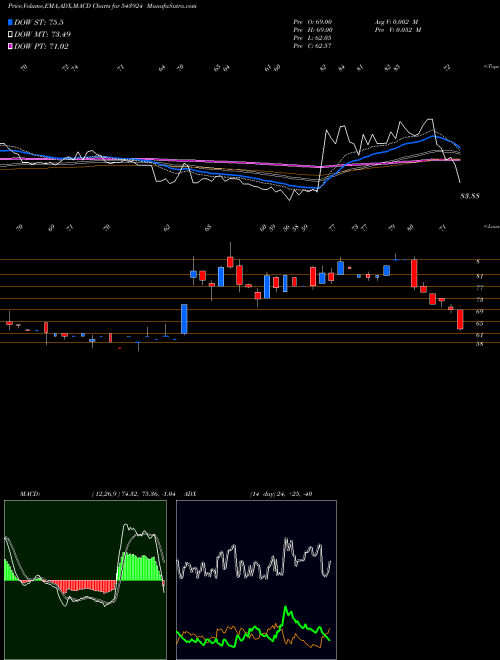The width and height of the screenshot is (500, 660).
Task: Select the DOW ST 75.5 label
Action: (x=39, y=22)
